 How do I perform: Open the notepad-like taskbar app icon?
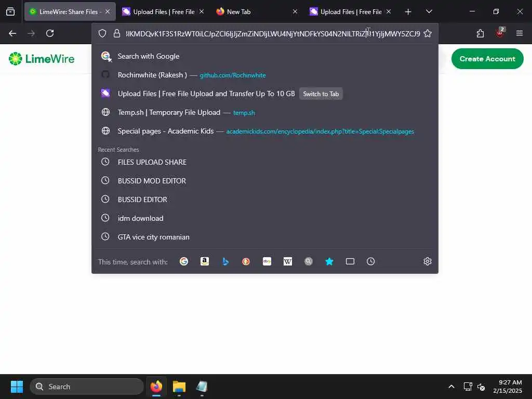point(202,387)
